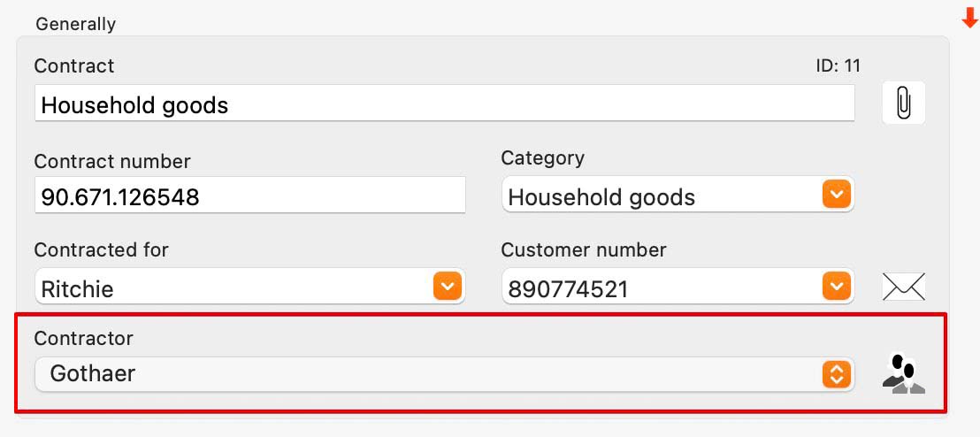Image resolution: width=980 pixels, height=437 pixels.
Task: Click the Contractor label
Action: [x=84, y=338]
